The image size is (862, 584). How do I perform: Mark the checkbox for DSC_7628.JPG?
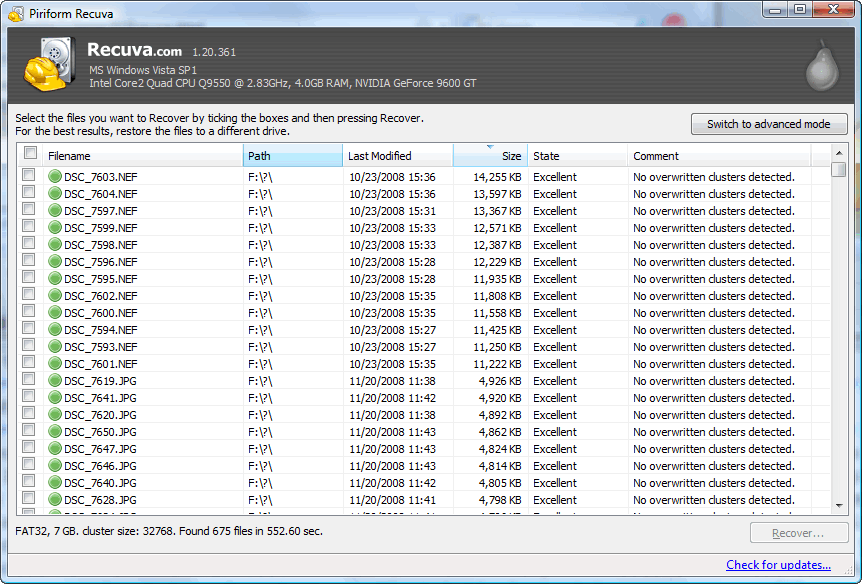click(29, 498)
